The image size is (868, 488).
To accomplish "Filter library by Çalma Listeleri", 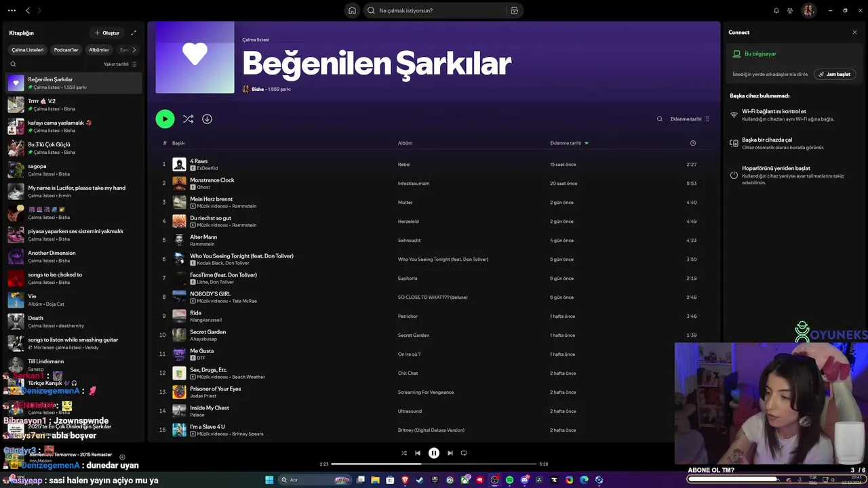I will [x=28, y=49].
